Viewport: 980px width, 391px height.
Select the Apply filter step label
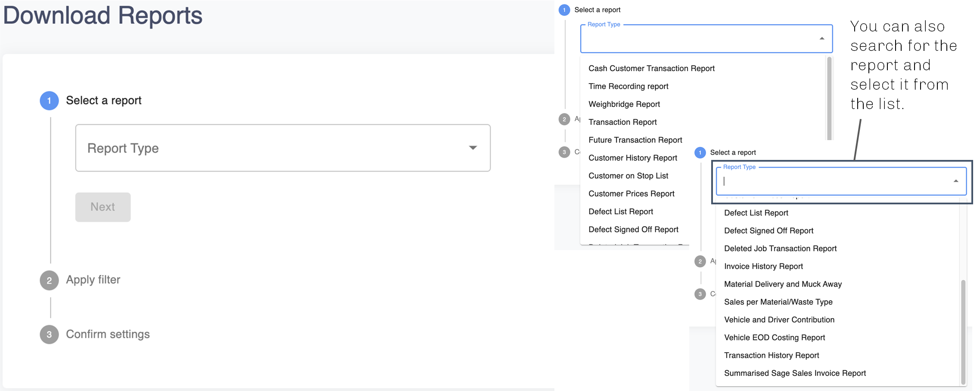pos(93,280)
